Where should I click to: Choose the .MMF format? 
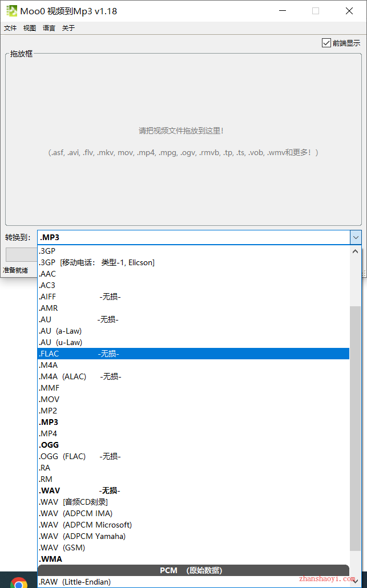193,388
